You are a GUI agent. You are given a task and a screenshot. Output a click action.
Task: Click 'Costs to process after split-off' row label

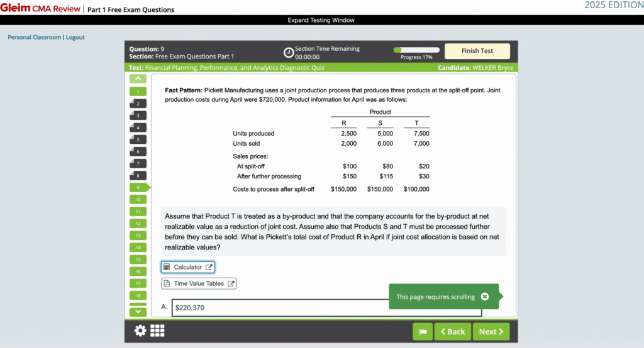(x=274, y=189)
